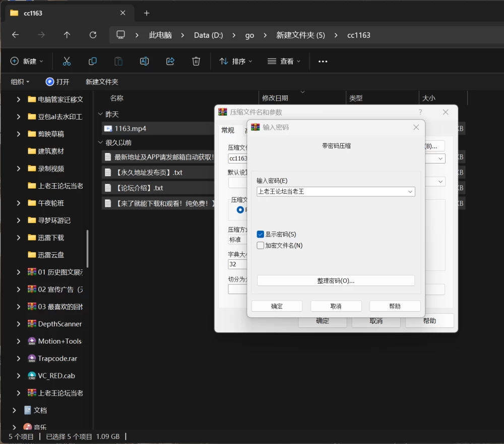Click 新建文件夹 in the command bar

click(x=102, y=82)
